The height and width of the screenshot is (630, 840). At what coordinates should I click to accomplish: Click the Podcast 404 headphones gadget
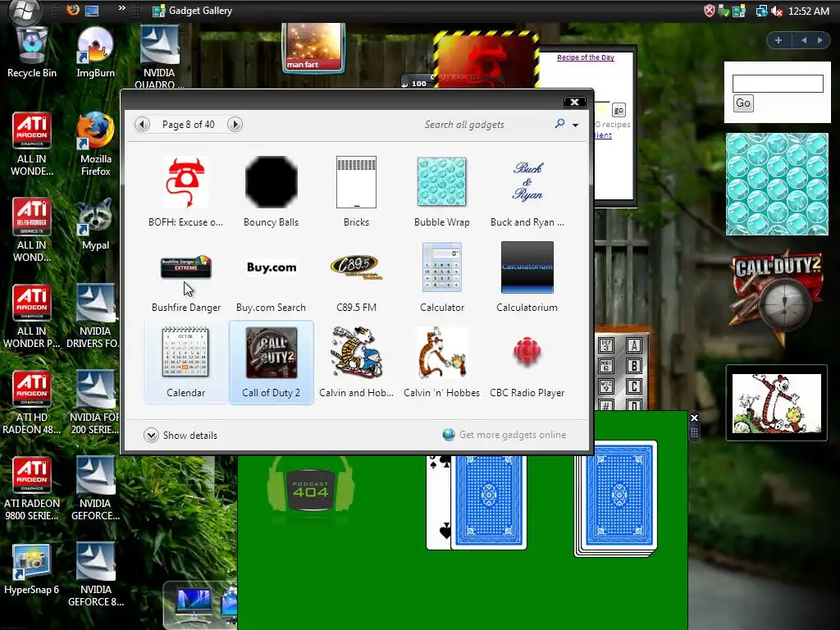pos(310,489)
